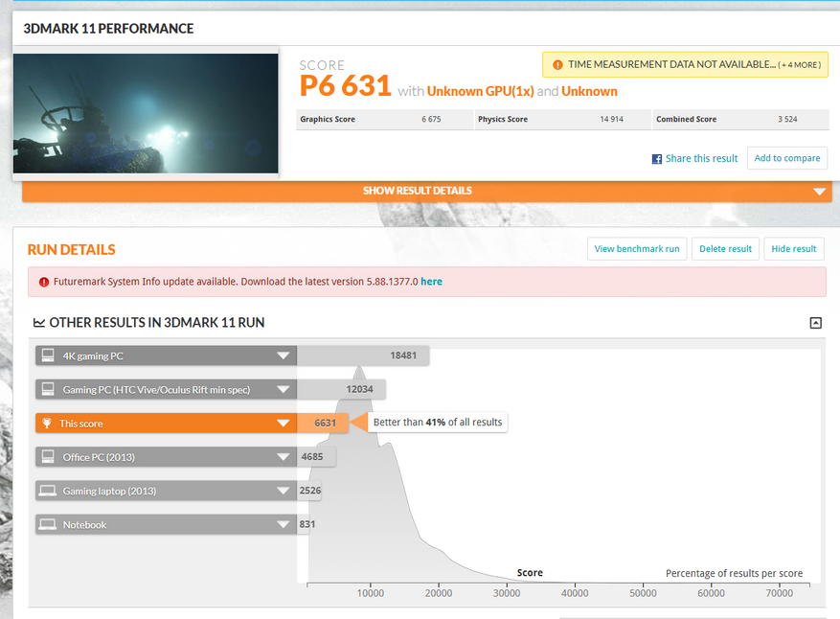Click the 40000 axis label on chart
840x619 pixels.
[575, 593]
